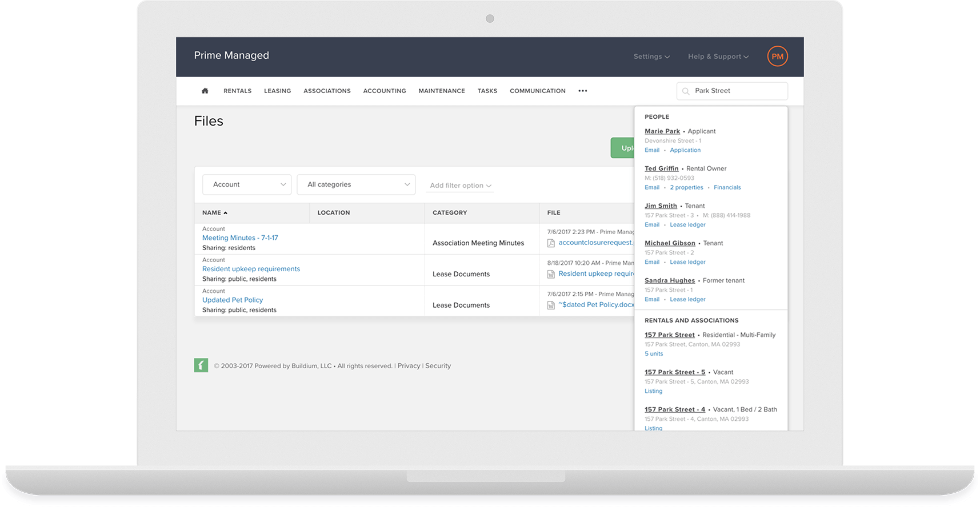Viewport: 980px width, 507px height.
Task: Open the three-dot more navigation menu
Action: pyautogui.click(x=582, y=91)
